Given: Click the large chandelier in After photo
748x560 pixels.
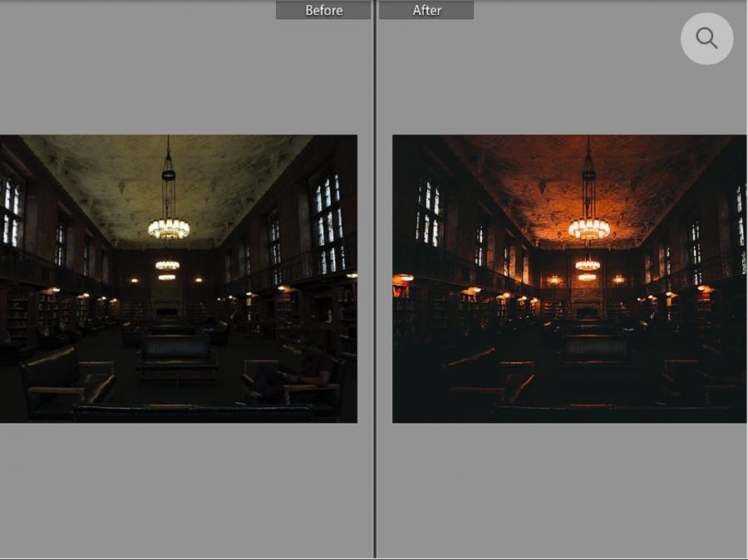Looking at the screenshot, I should coord(589,226).
